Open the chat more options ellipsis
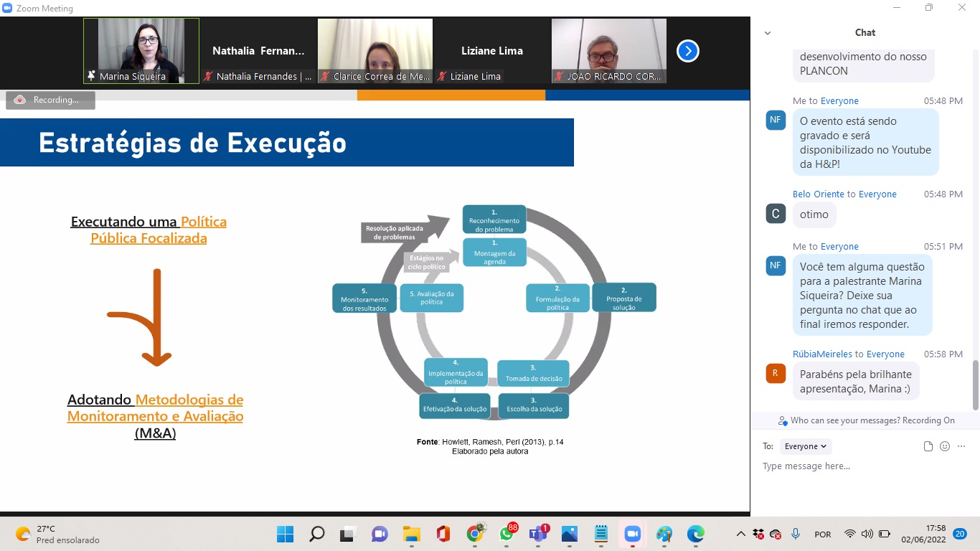The height and width of the screenshot is (551, 980). click(962, 446)
